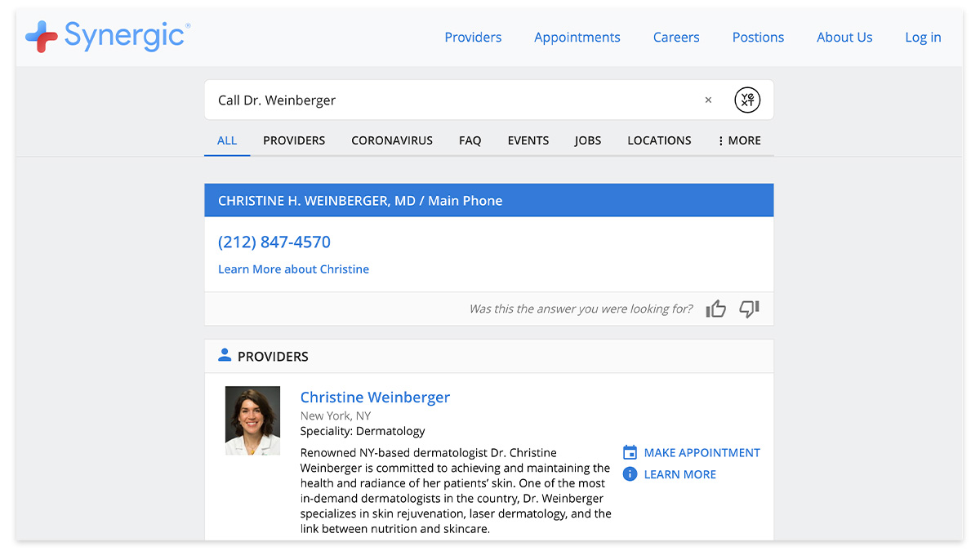Give thumbs up feedback on the answer

716,309
